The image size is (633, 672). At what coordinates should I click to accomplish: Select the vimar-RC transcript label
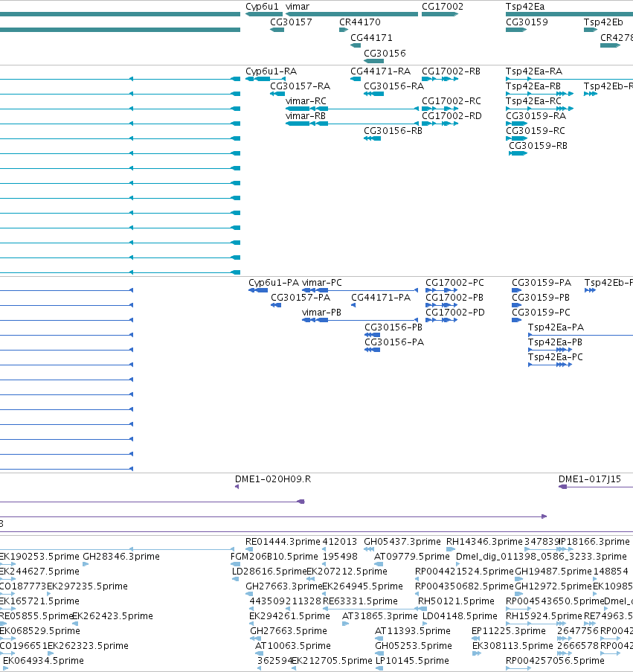(x=306, y=101)
